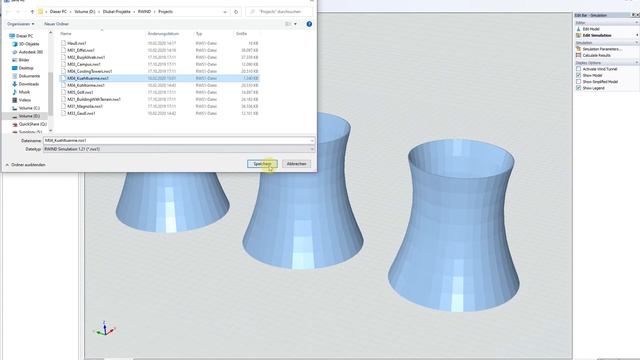Select Dokumente in the navigation pane

(26, 76)
